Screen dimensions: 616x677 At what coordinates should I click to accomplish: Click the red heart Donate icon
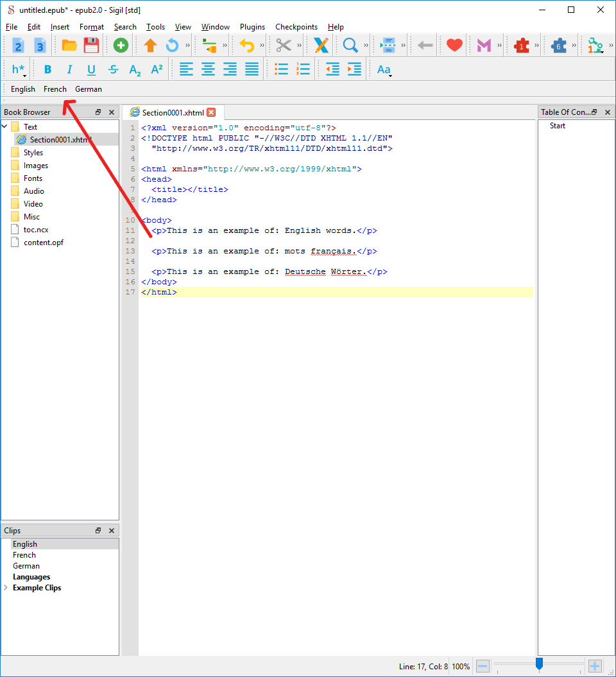coord(454,46)
